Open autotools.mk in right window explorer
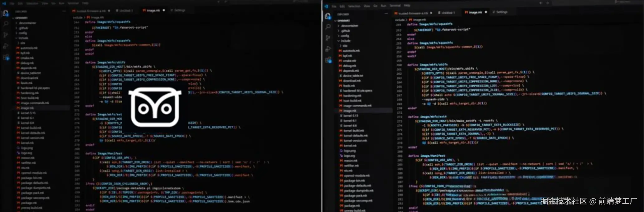 pos(351,51)
